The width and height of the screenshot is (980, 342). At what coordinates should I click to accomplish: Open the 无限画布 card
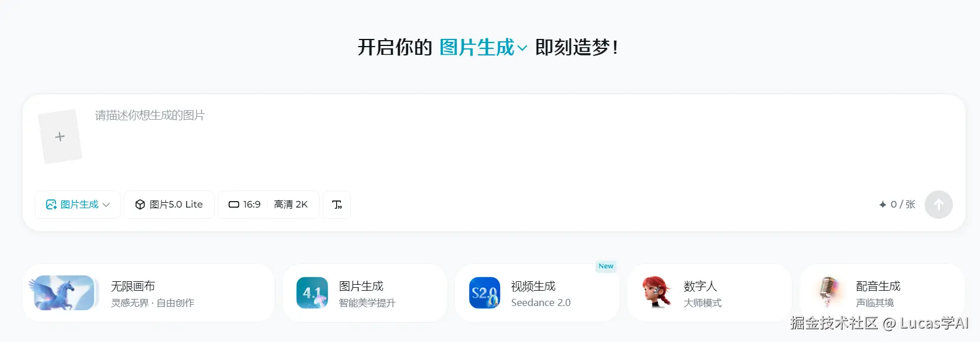tap(149, 293)
